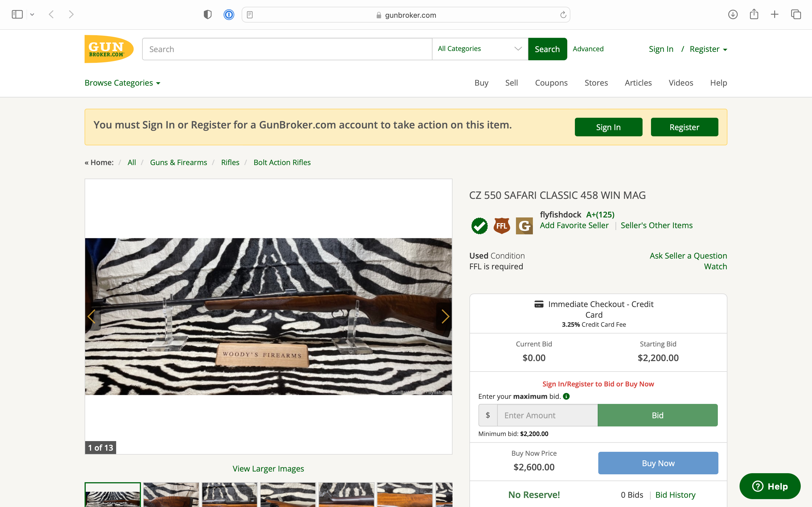Click the Enter Amount bid field
This screenshot has width=812, height=507.
(547, 415)
